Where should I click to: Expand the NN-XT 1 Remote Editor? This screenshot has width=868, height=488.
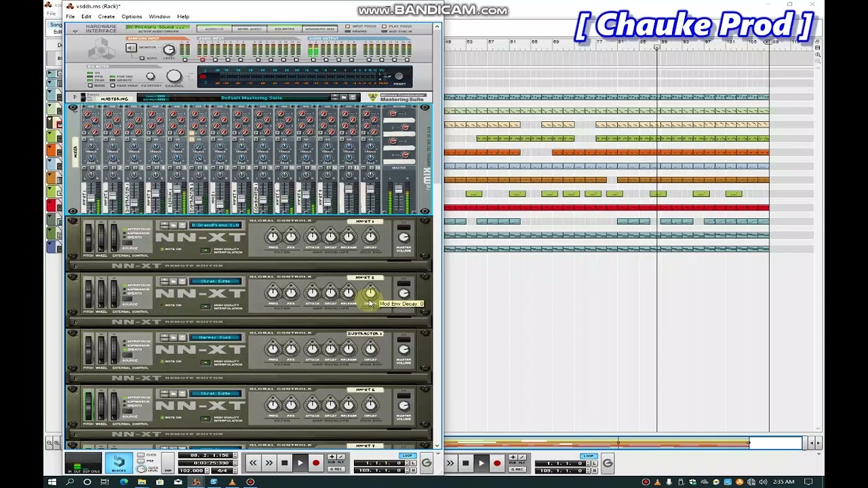tap(75, 266)
